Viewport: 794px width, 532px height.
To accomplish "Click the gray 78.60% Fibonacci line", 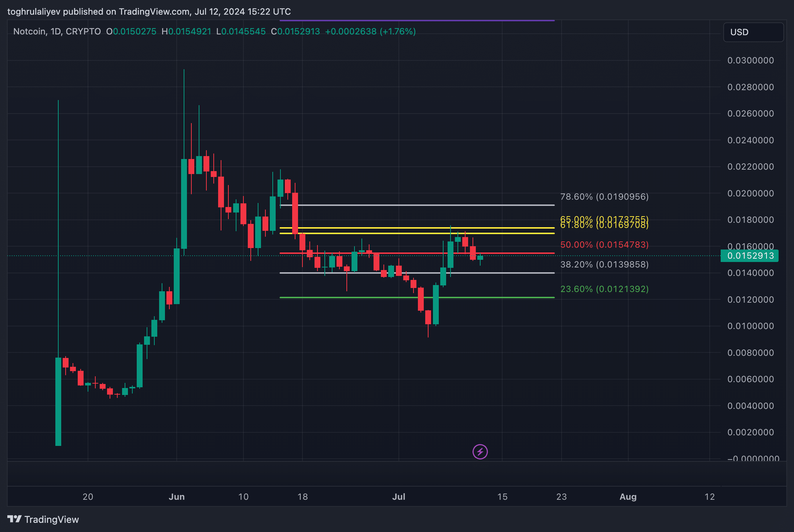I will [x=417, y=205].
